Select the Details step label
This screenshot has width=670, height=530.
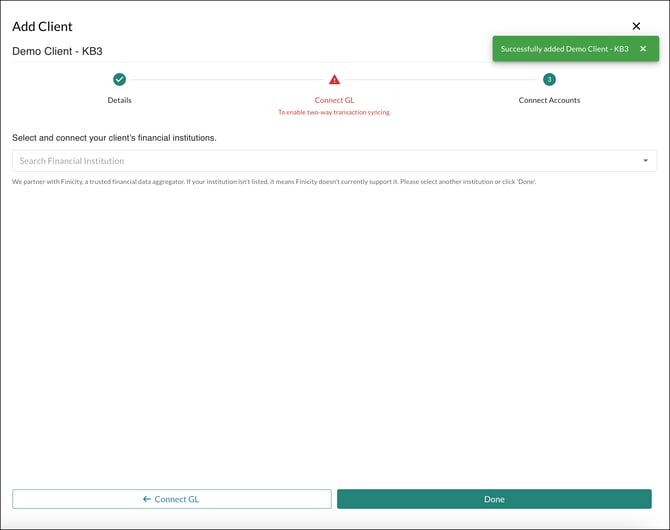120,100
